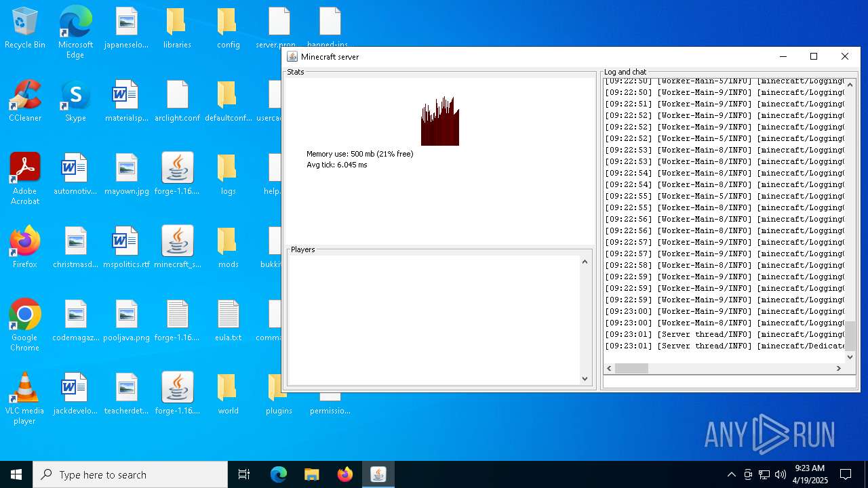Launch CCleaner from the desktop

click(x=25, y=101)
